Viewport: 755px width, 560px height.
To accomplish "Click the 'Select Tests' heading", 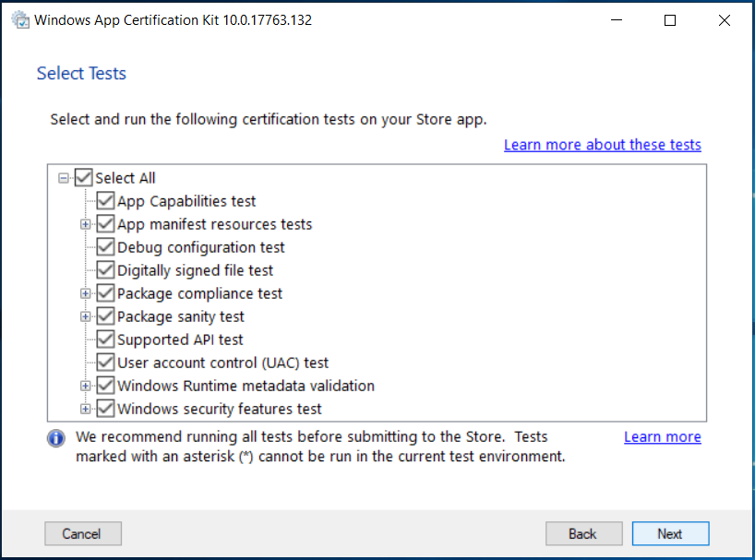I will (81, 73).
